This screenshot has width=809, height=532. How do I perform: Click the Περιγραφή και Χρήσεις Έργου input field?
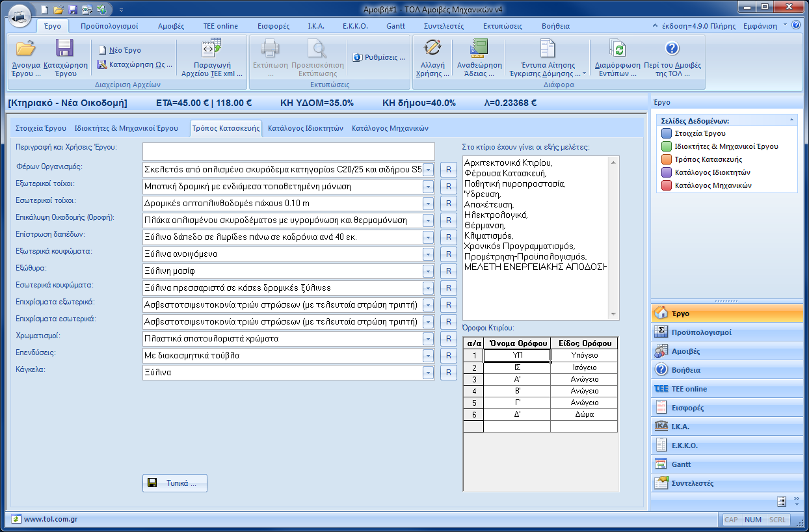[x=288, y=151]
